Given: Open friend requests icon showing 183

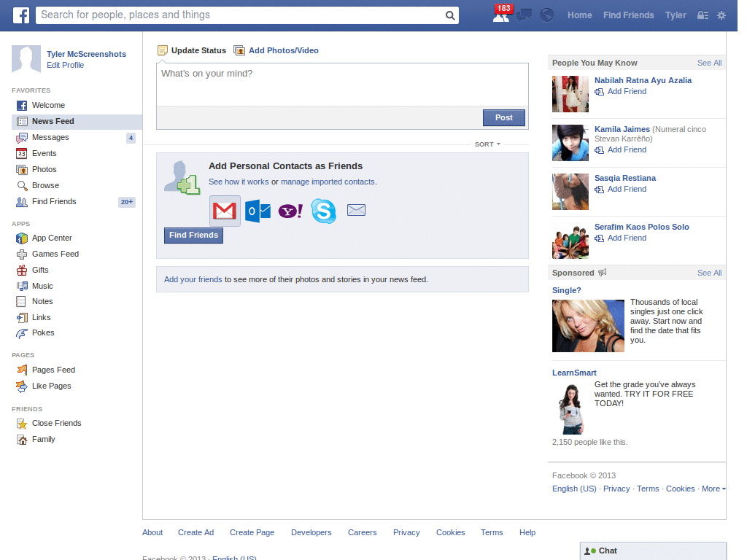Looking at the screenshot, I should [501, 15].
